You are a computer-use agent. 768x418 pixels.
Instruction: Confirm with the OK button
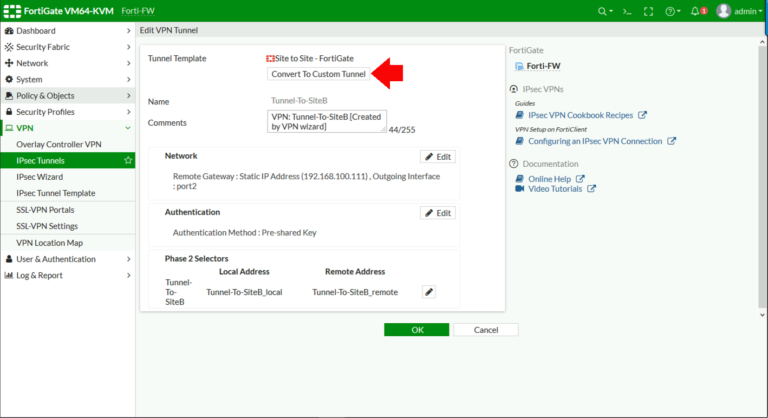416,330
